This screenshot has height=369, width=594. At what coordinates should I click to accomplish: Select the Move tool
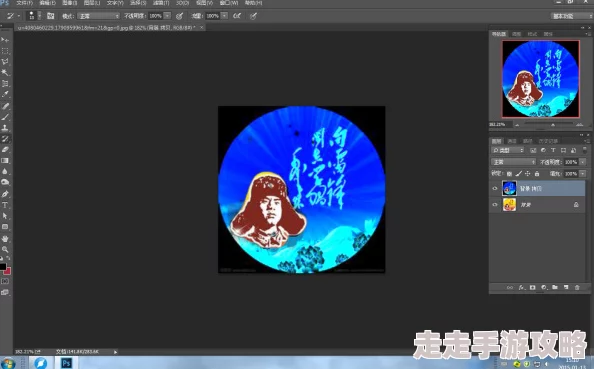point(5,40)
